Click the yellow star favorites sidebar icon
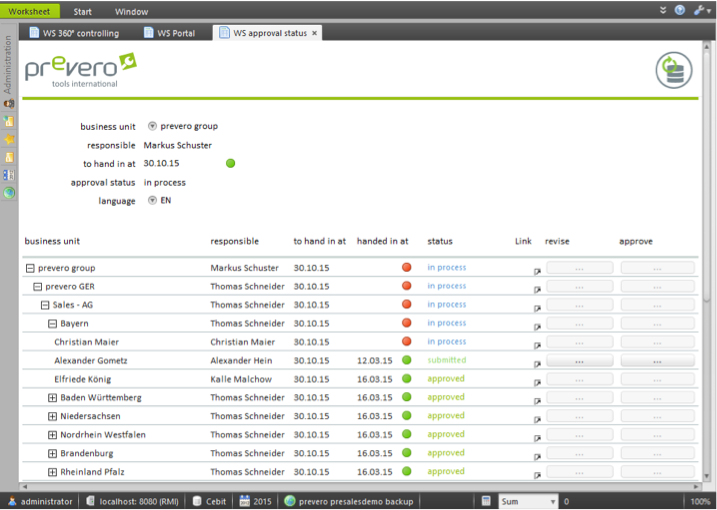The height and width of the screenshot is (510, 717). tap(9, 139)
